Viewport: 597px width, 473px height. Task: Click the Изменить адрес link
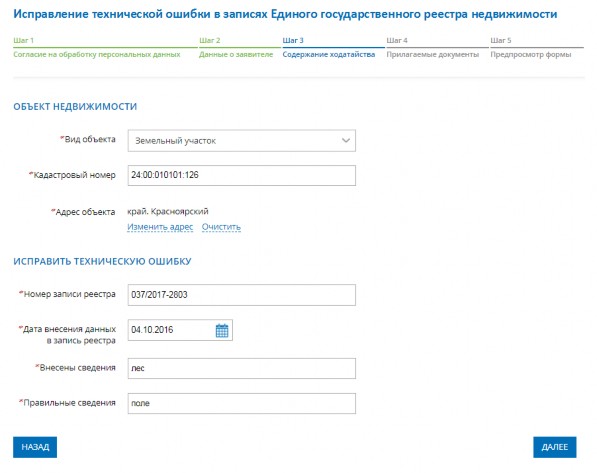160,227
